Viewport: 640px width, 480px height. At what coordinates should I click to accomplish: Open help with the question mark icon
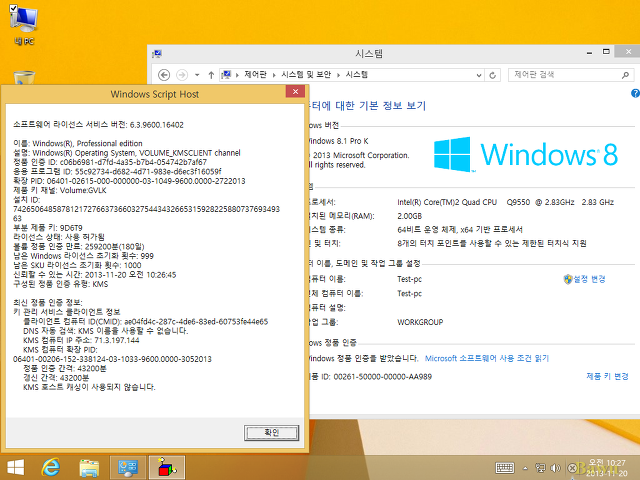coord(635,93)
